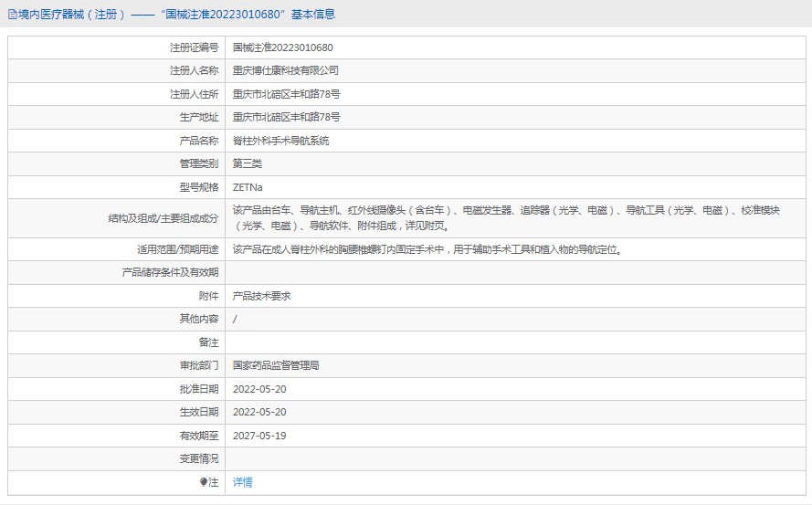812x505 pixels.
Task: Click the attachment entry 产品技术要求
Action: pyautogui.click(x=261, y=296)
